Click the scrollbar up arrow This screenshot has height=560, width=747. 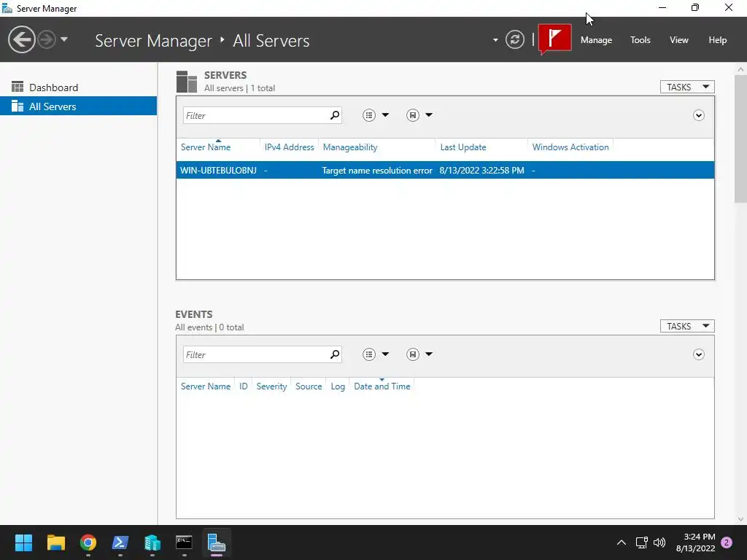coord(740,69)
